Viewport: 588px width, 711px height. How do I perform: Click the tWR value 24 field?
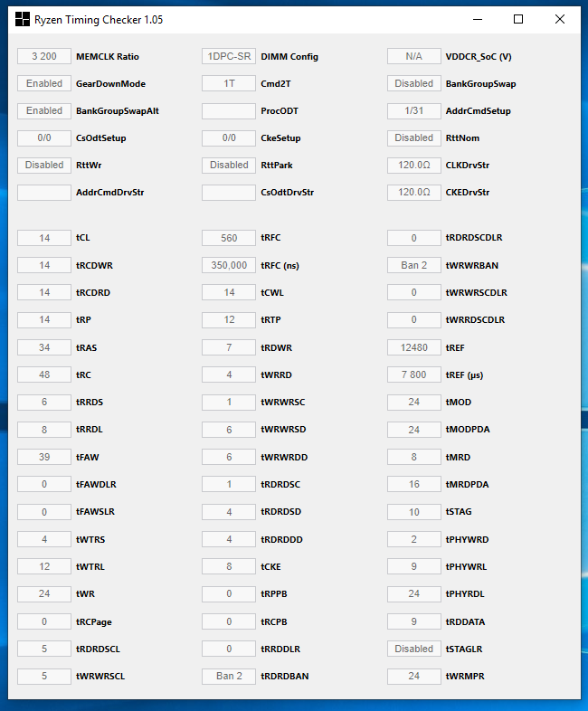click(x=44, y=594)
